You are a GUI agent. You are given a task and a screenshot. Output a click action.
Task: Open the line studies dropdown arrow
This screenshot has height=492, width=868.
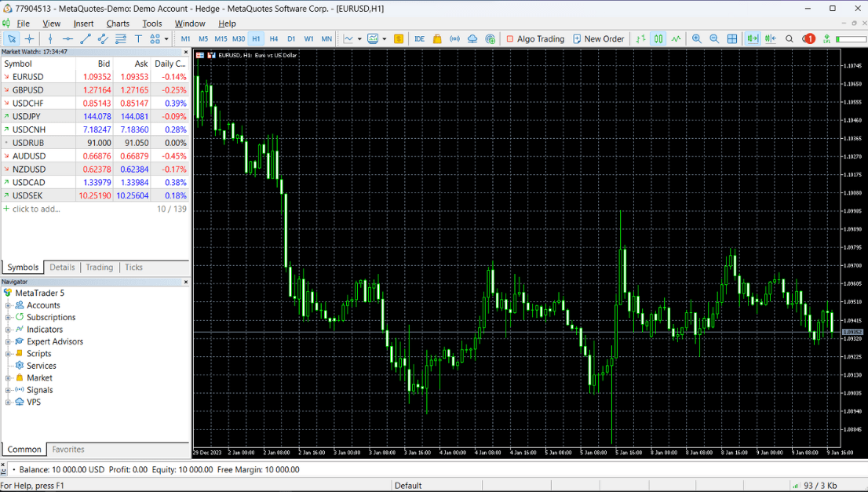click(x=166, y=38)
